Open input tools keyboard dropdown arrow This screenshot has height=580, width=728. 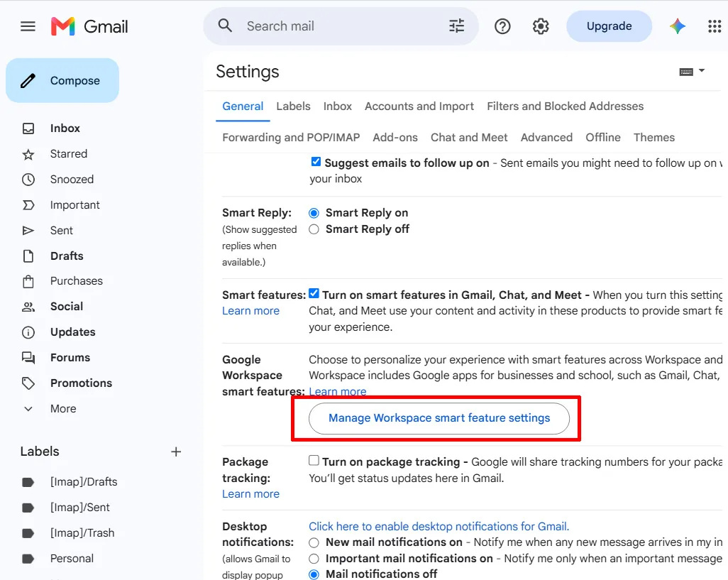point(702,70)
